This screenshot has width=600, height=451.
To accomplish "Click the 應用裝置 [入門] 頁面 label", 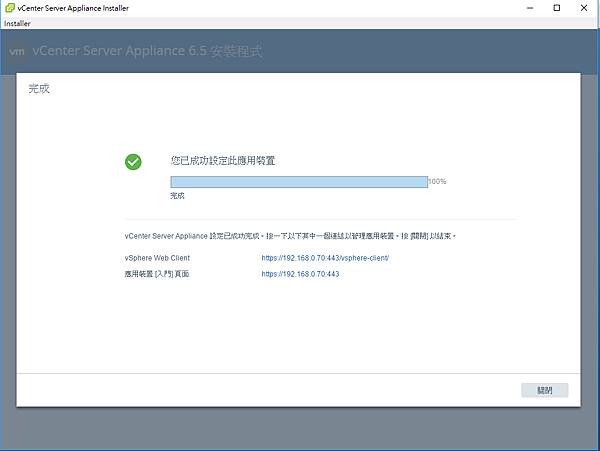I will (157, 274).
